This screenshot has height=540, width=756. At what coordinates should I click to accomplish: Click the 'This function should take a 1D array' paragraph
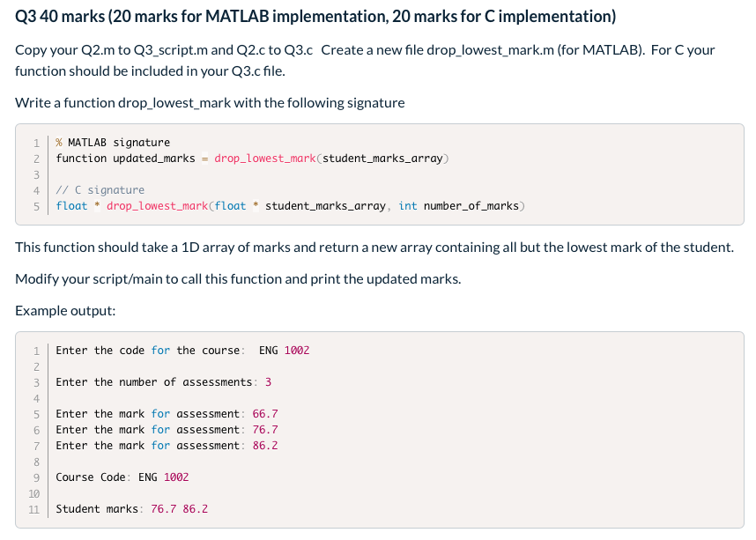pyautogui.click(x=374, y=248)
